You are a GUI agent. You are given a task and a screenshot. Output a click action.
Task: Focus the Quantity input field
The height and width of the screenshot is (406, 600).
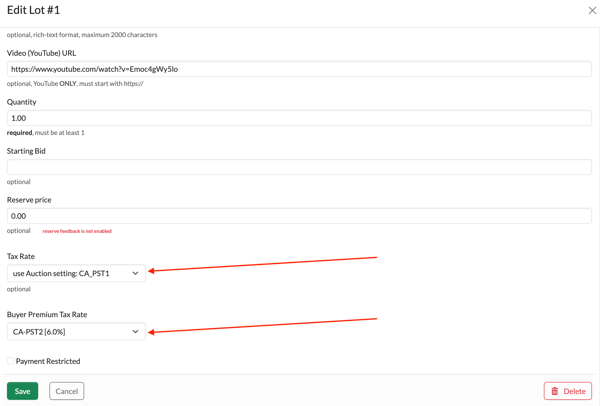[299, 118]
